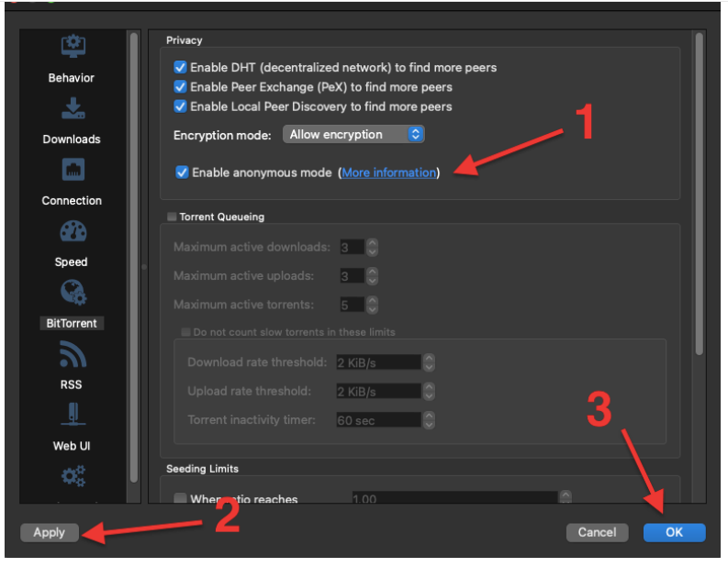Click the Maximum active uploads field
The image size is (728, 567).
[x=353, y=276]
